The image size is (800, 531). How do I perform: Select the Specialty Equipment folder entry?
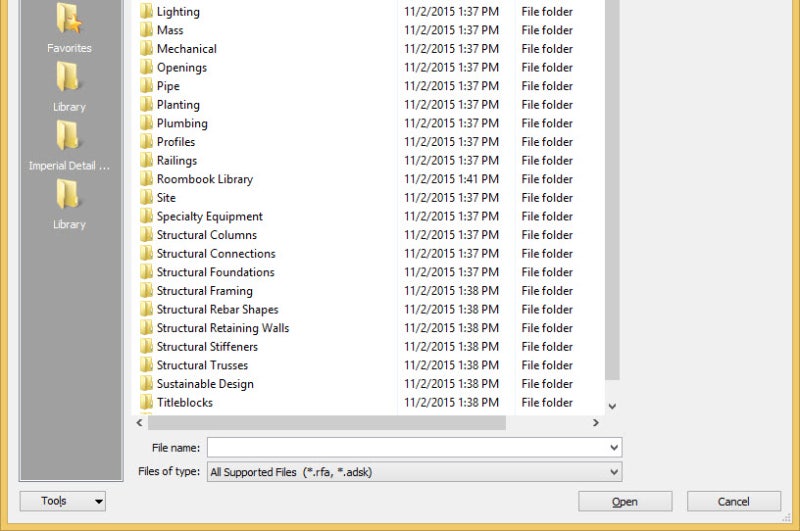pos(209,216)
